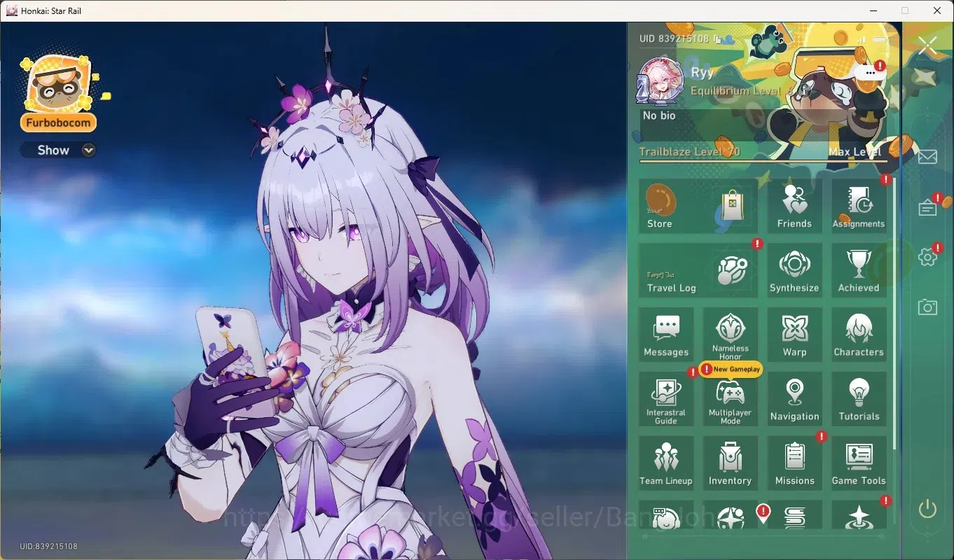Open the star globe tile in bottom row
This screenshot has width=954, height=560.
[x=730, y=516]
